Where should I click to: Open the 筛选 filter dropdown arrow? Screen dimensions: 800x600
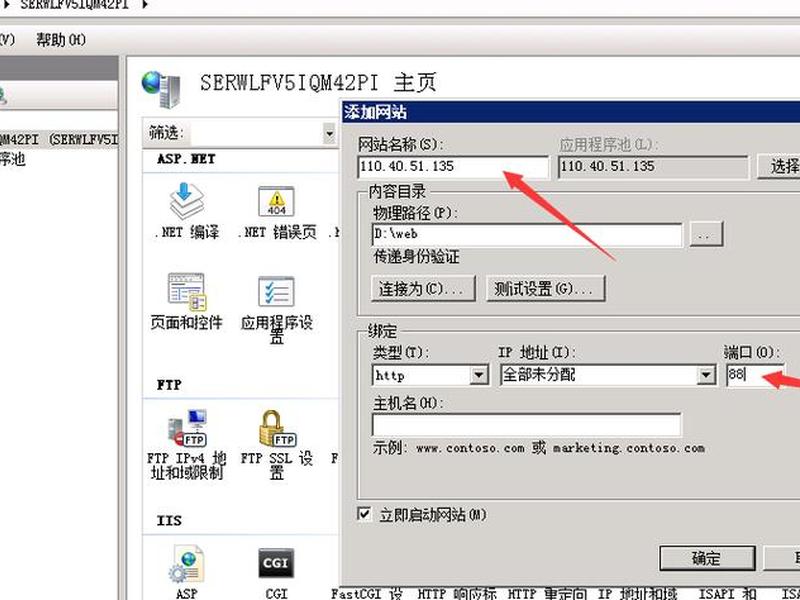click(x=330, y=134)
